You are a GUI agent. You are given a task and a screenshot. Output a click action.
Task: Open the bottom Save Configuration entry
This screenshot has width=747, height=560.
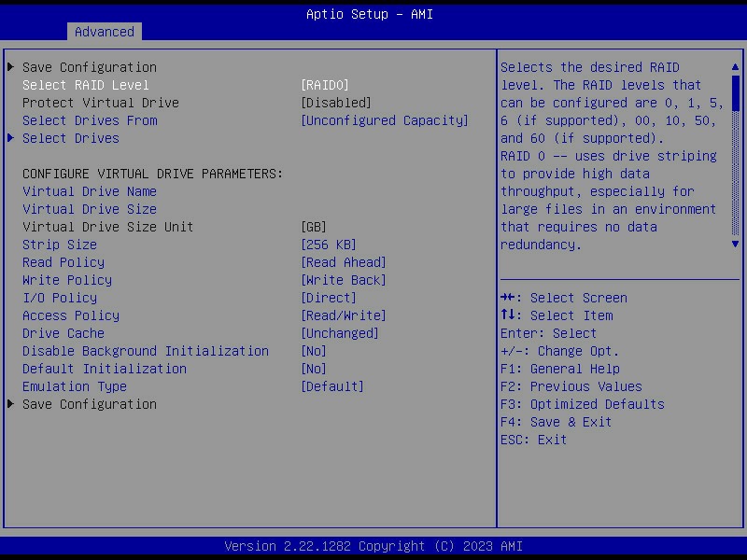coord(90,404)
